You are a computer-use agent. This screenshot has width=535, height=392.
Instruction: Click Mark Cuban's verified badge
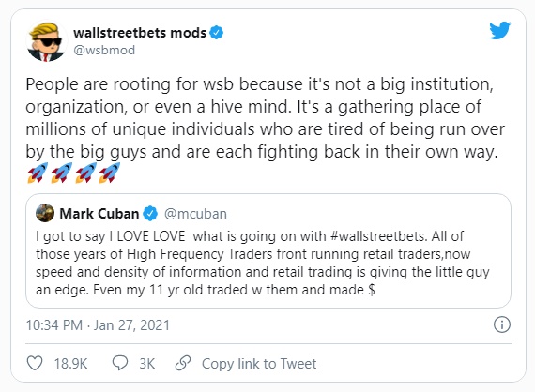click(150, 214)
